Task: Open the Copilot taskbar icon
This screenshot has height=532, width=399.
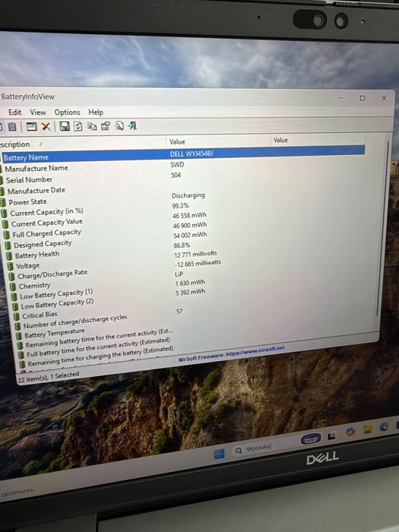Action: (x=350, y=432)
